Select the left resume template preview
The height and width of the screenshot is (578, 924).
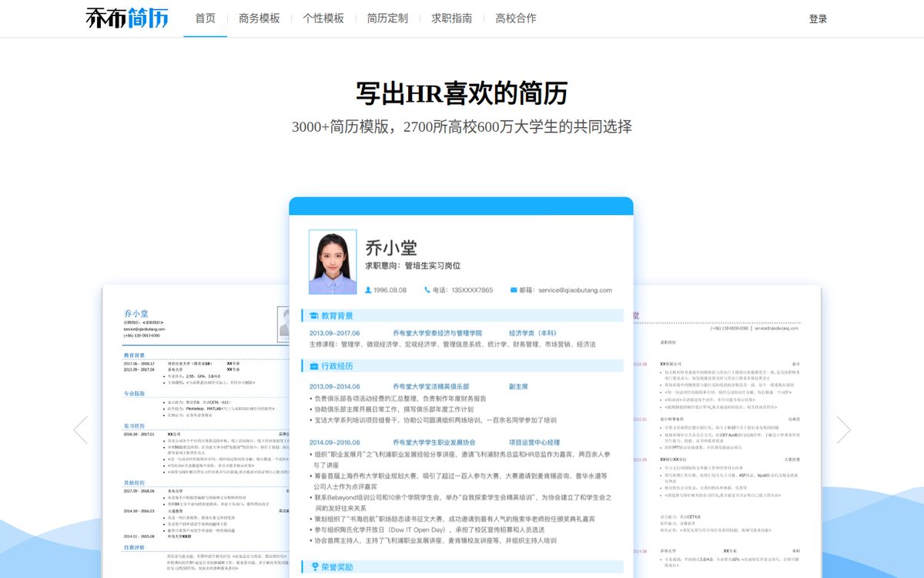(x=196, y=432)
